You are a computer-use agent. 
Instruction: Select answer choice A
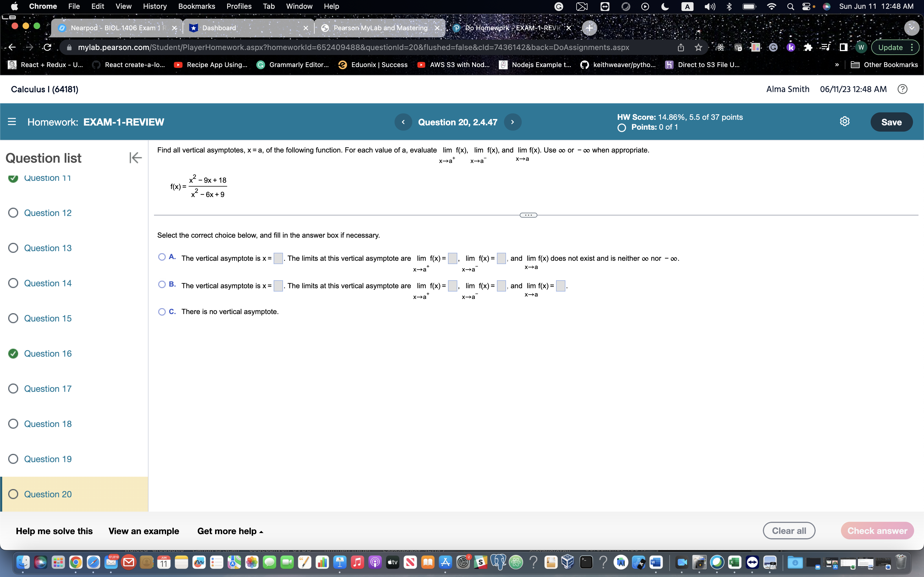(161, 257)
